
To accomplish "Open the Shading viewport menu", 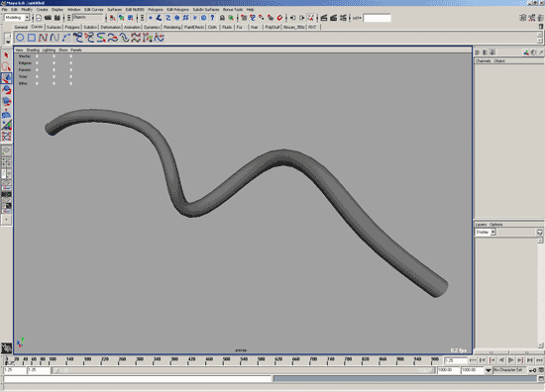I will pyautogui.click(x=33, y=50).
